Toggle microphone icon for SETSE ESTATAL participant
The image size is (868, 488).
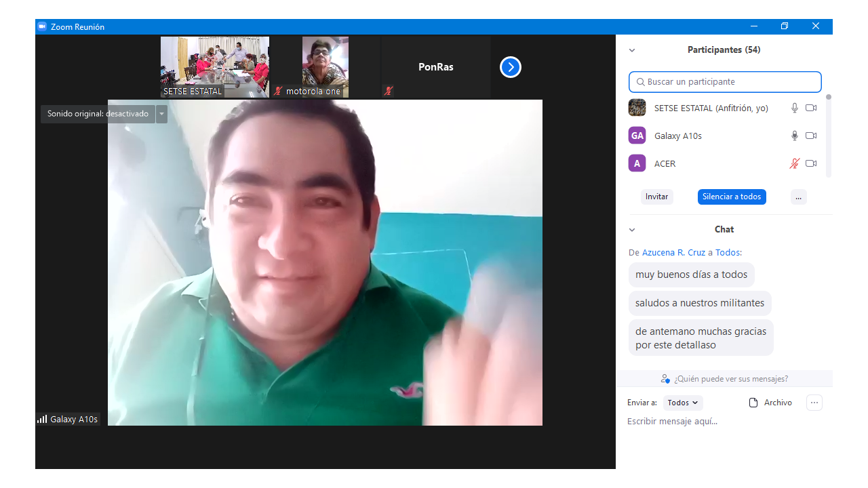coord(795,108)
